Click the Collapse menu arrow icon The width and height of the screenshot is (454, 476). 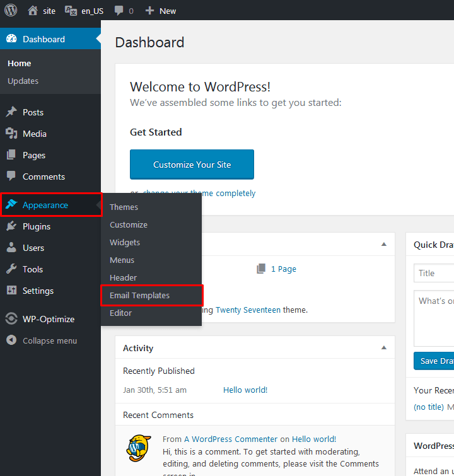[11, 340]
